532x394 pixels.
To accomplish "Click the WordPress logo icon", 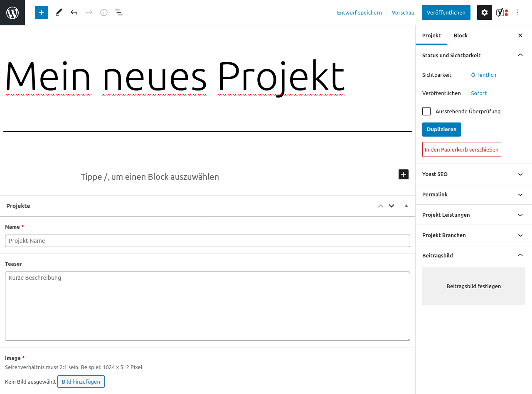I will 12,12.
